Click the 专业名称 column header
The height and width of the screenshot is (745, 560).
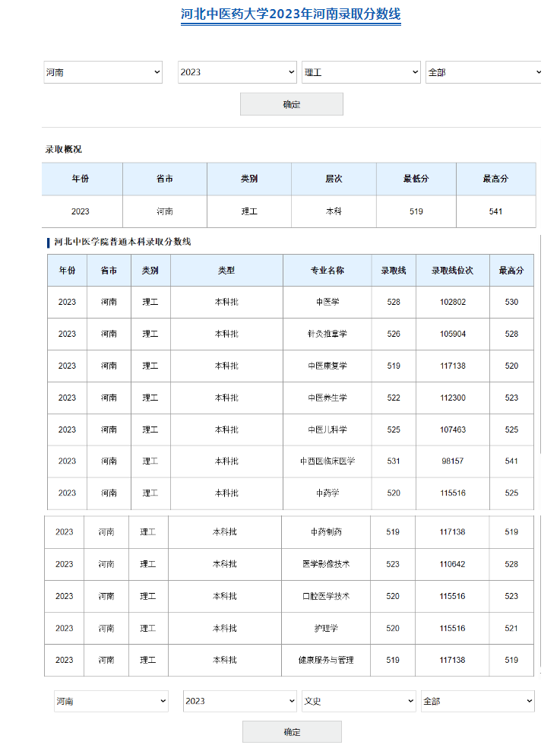(x=327, y=271)
